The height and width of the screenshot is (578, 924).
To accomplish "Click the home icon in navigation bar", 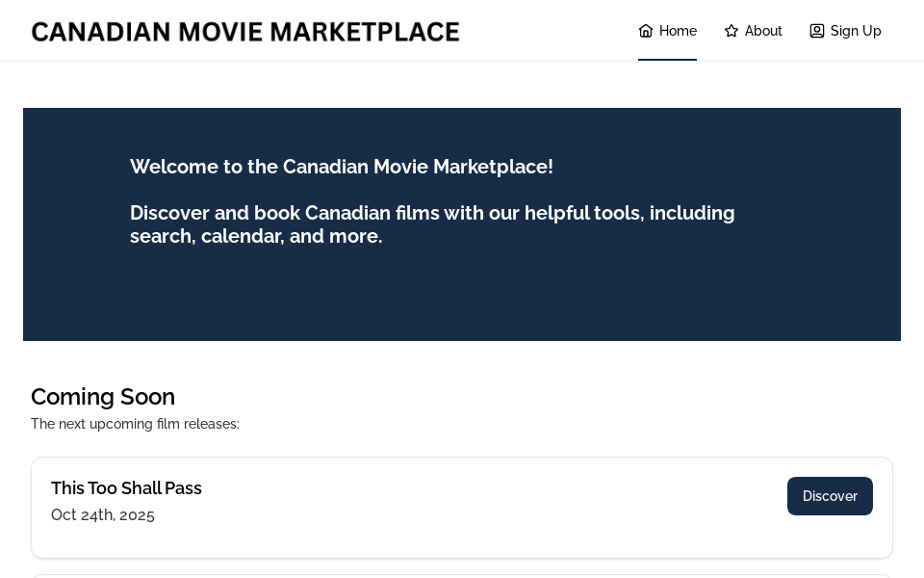I will [646, 30].
